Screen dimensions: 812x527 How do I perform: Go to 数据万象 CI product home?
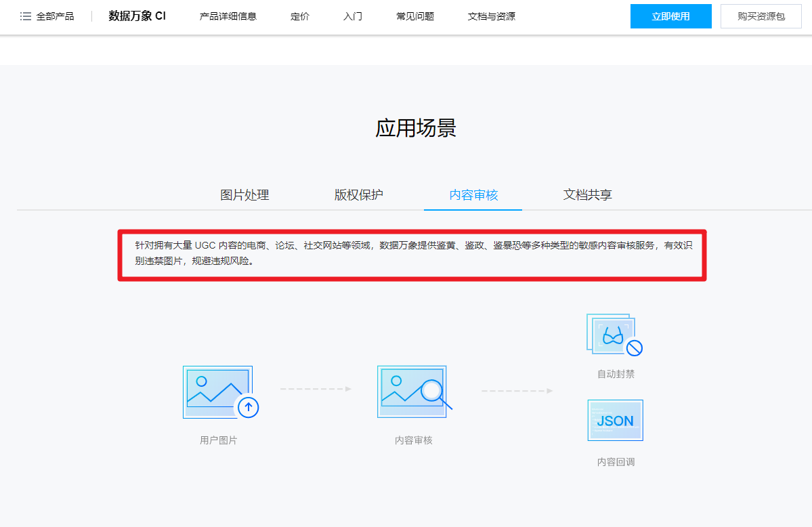(x=137, y=16)
